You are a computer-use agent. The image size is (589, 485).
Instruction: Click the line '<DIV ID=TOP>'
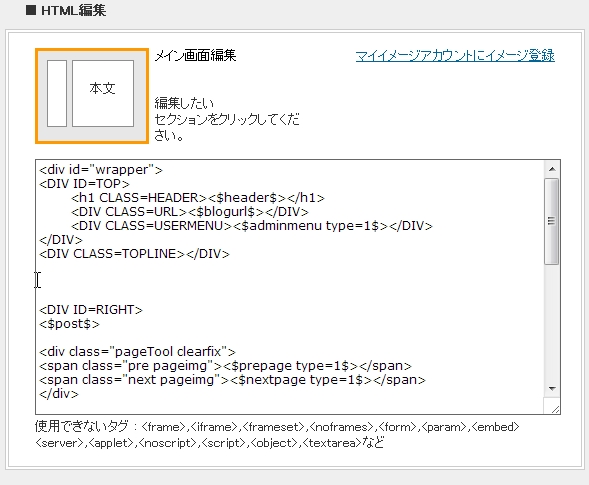point(84,184)
